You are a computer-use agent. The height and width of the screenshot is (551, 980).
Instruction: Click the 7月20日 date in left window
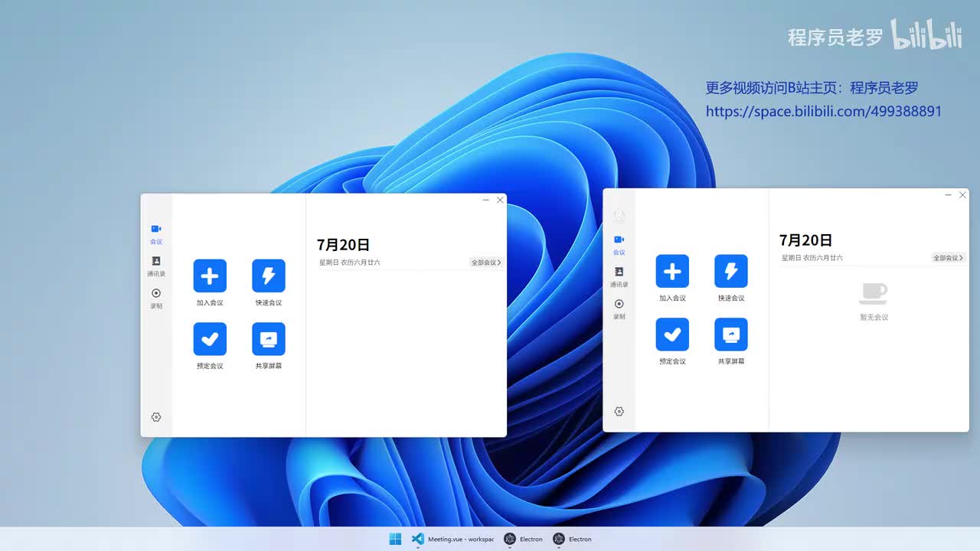pos(344,245)
